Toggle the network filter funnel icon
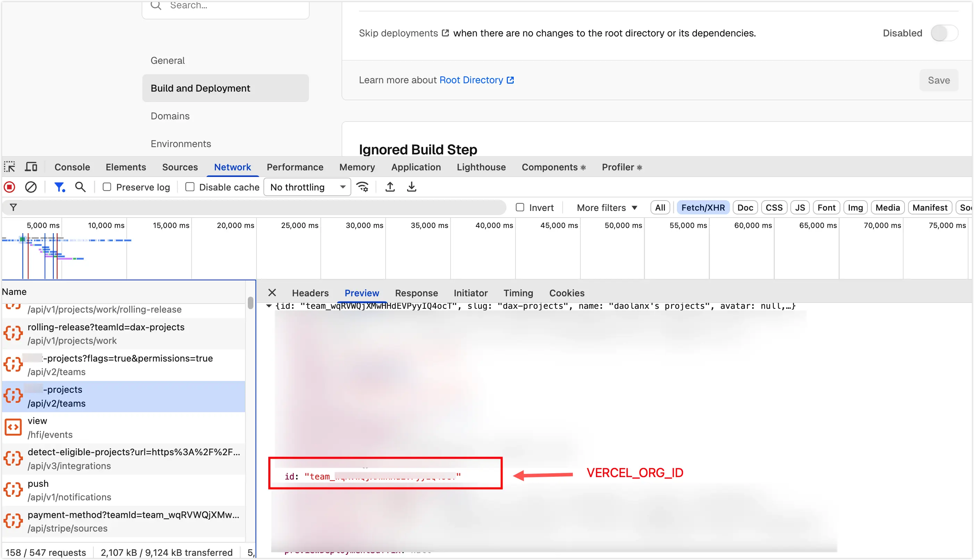974x560 pixels. [59, 187]
